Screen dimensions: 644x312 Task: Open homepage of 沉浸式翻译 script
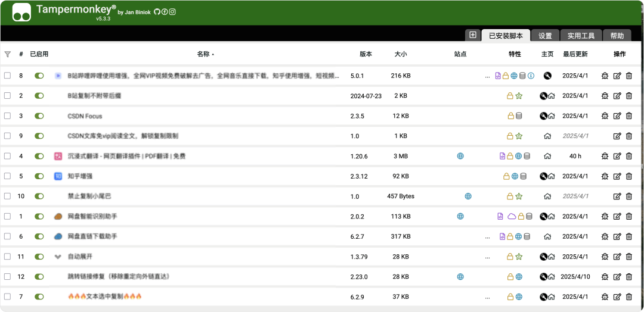(547, 156)
